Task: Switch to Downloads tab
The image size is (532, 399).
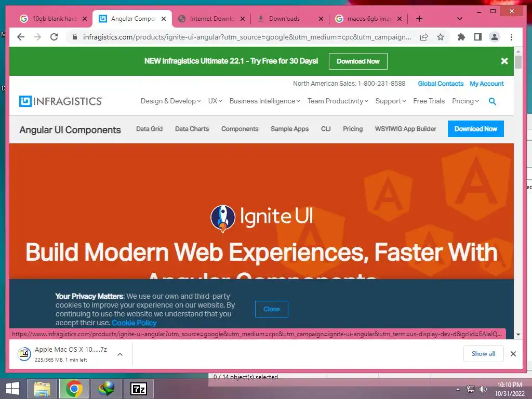Action: pyautogui.click(x=284, y=19)
